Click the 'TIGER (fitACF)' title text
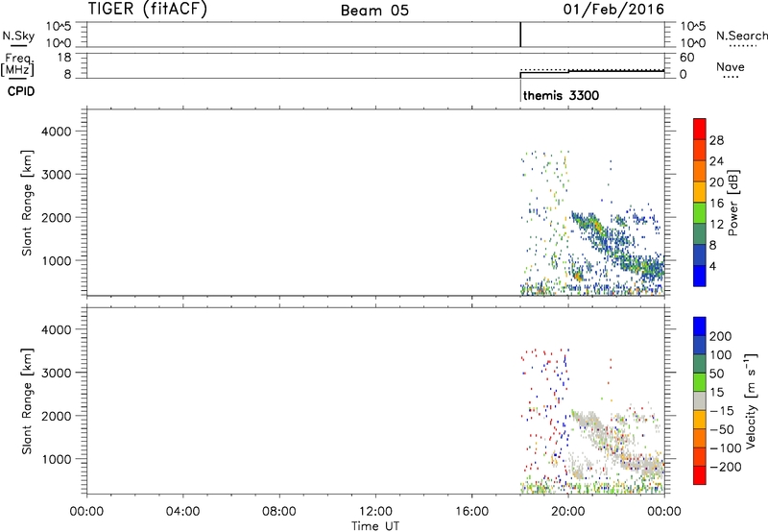The width and height of the screenshot is (768, 532). [148, 9]
